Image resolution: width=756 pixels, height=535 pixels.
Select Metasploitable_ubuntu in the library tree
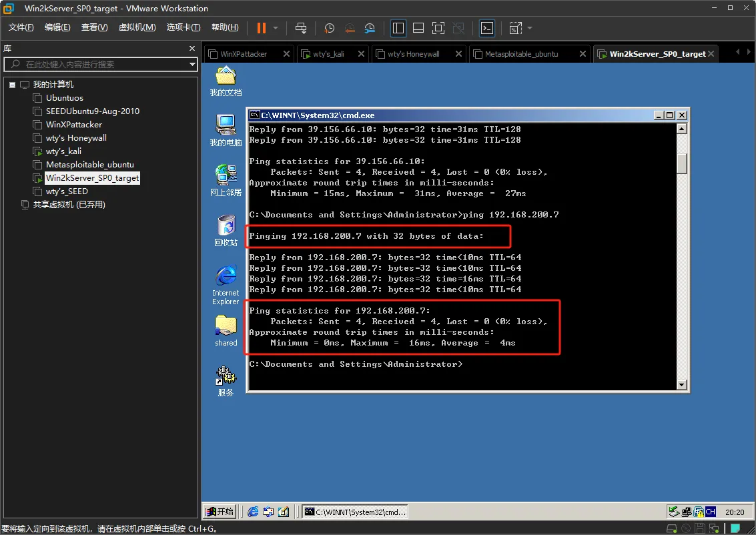(89, 165)
